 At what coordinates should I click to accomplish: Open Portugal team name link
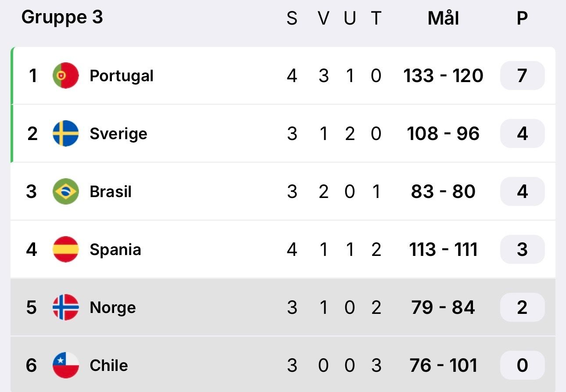(x=122, y=76)
